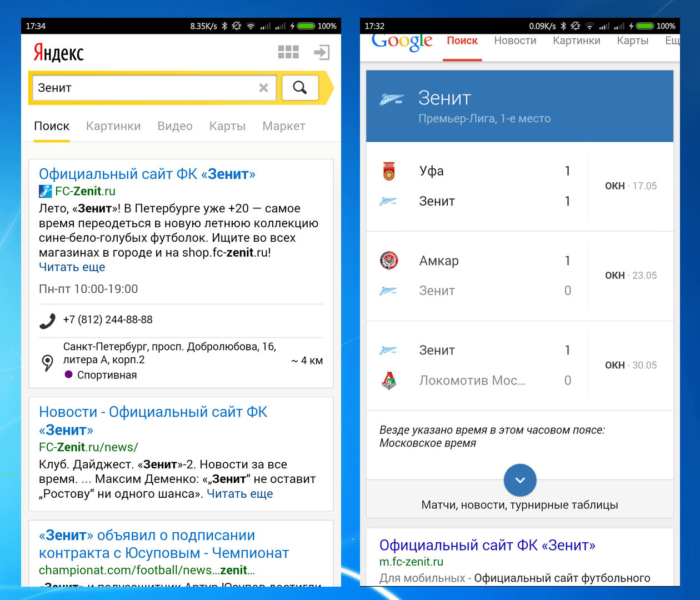Click the Локомотив team crest
700x600 pixels.
389,381
